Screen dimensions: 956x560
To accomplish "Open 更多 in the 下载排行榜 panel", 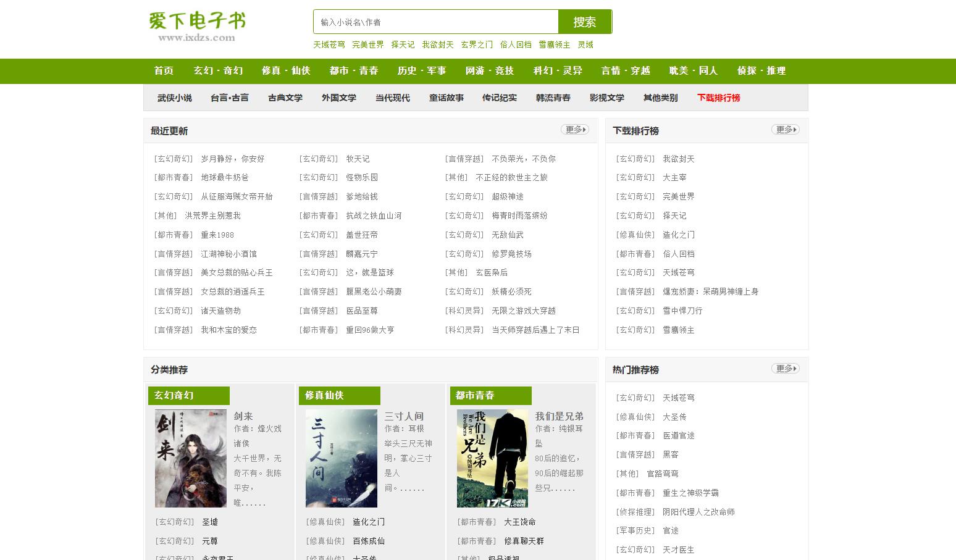I will pyautogui.click(x=785, y=130).
